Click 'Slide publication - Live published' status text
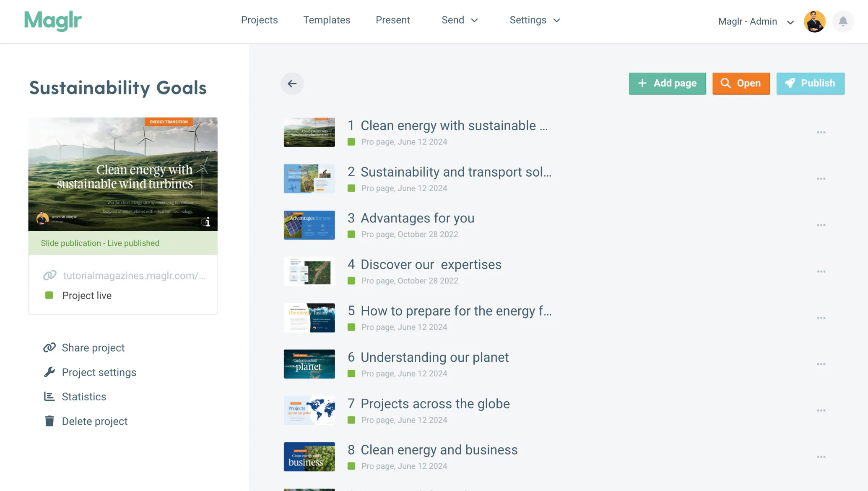This screenshot has width=868, height=491. click(x=100, y=243)
